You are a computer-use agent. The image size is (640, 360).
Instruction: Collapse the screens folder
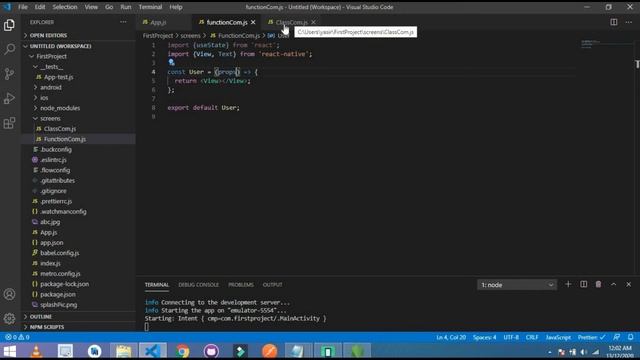(x=50, y=118)
